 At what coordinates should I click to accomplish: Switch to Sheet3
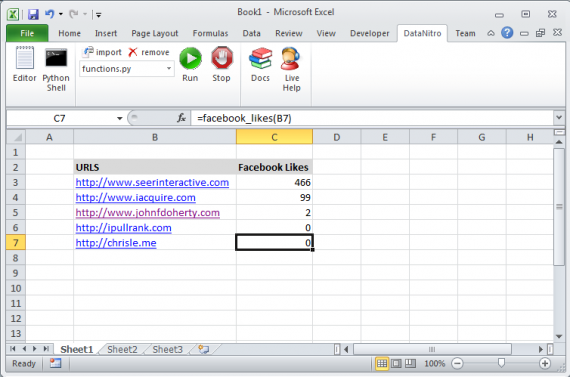(168, 349)
